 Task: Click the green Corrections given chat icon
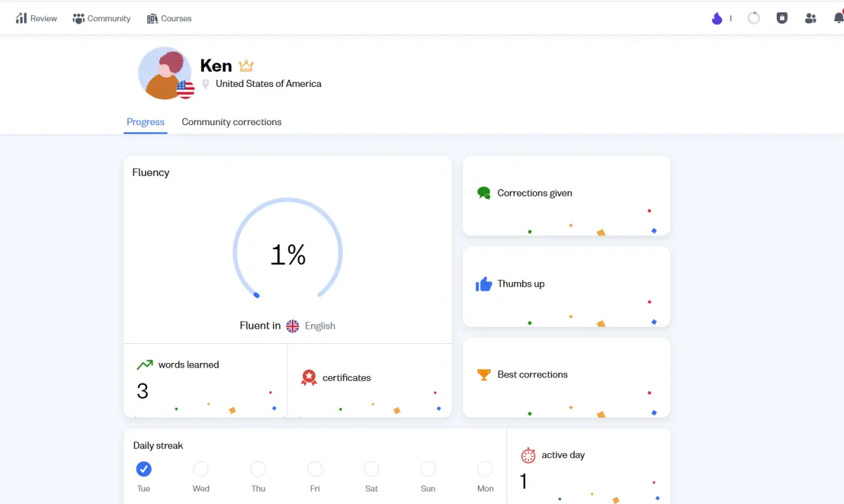484,193
